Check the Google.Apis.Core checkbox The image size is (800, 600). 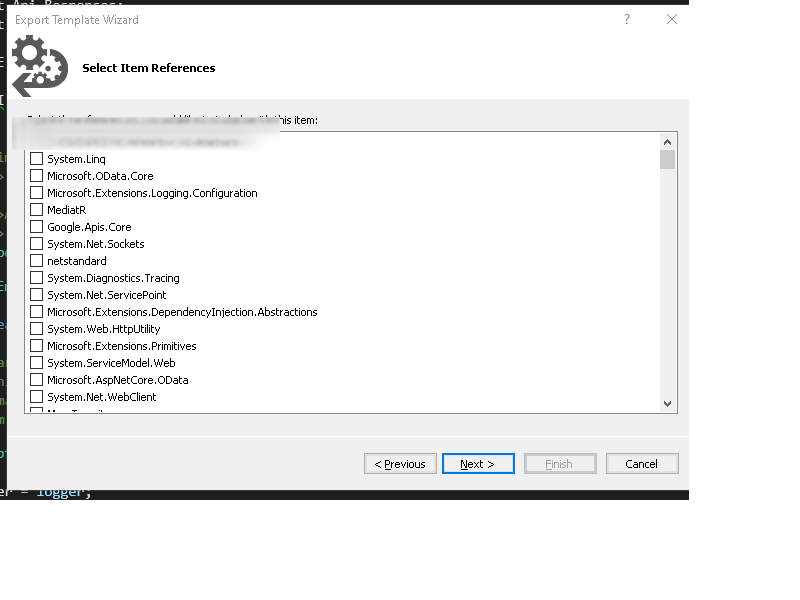(x=36, y=227)
